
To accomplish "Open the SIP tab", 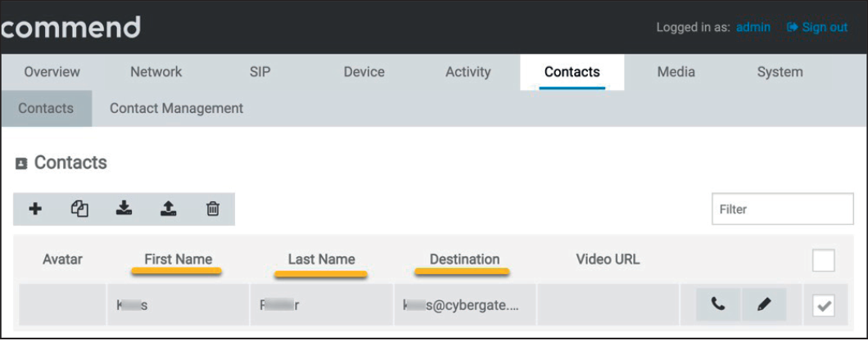I will (260, 72).
